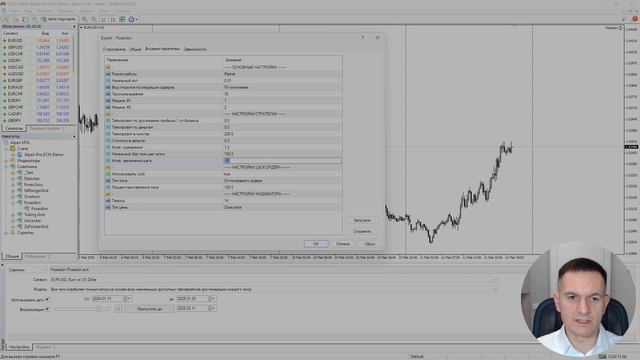This screenshot has height=360, width=640.
Task: Select ZzPointerGrid expert in Navigator
Action: [x=36, y=227]
